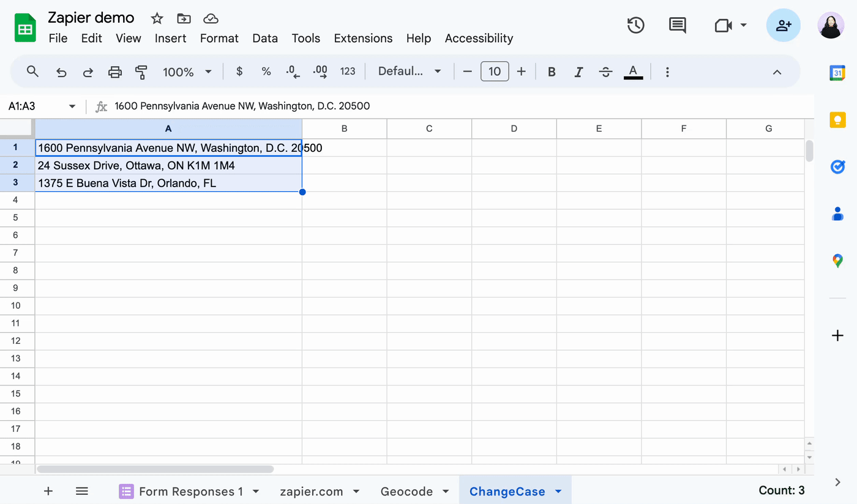
Task: Open Contacts side panel
Action: coord(837,213)
